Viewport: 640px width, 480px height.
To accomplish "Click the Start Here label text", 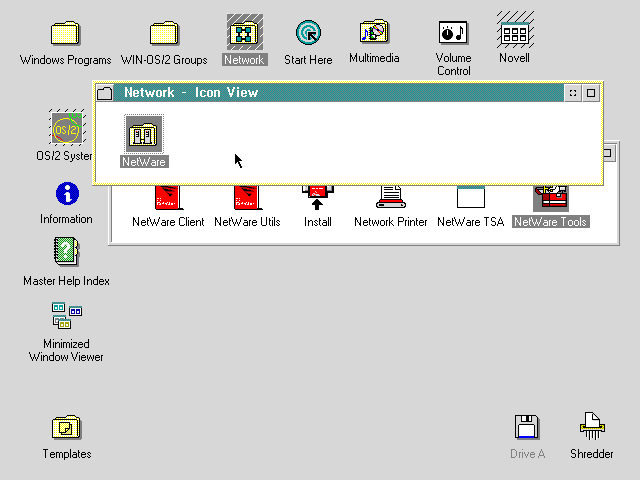I will coord(308,60).
